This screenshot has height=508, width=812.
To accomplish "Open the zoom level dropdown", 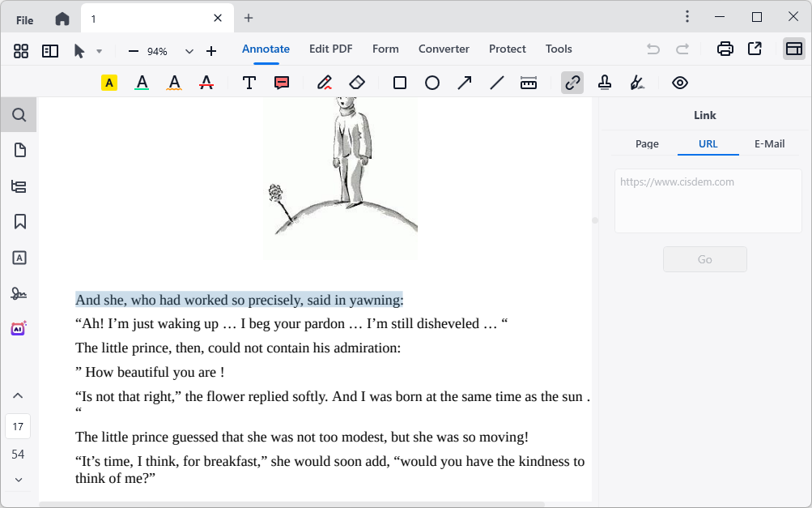I will click(189, 50).
